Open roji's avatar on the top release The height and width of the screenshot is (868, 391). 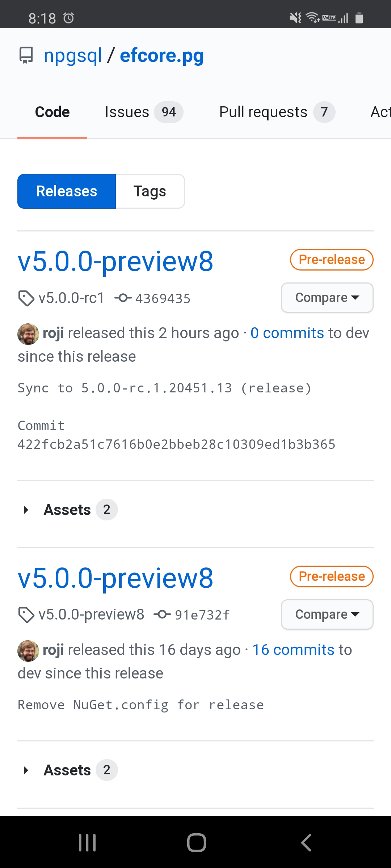(28, 334)
